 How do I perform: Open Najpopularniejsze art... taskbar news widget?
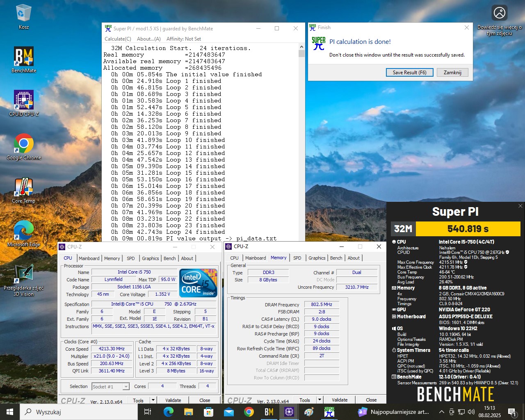[x=394, y=412]
